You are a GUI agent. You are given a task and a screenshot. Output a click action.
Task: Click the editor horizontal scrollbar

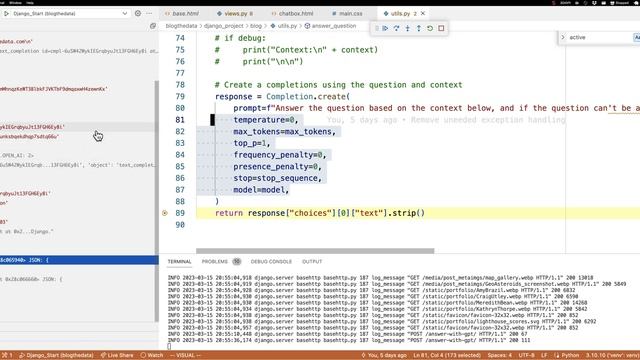click(x=315, y=251)
